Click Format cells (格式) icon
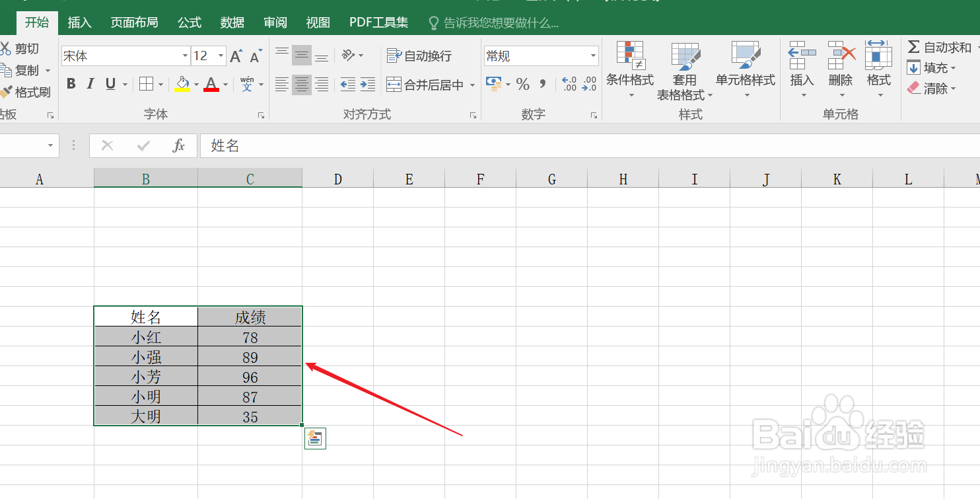This screenshot has width=980, height=499. point(878,56)
